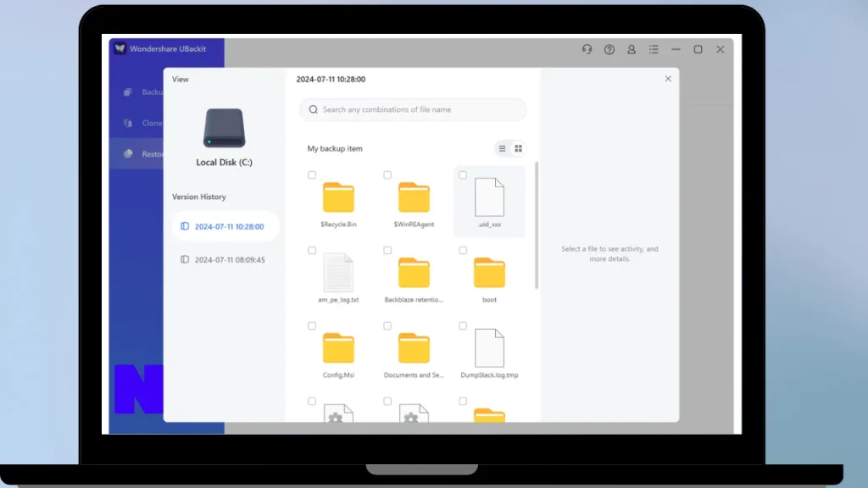Select the Config.Msi folder icon
The image size is (868, 488).
point(338,347)
